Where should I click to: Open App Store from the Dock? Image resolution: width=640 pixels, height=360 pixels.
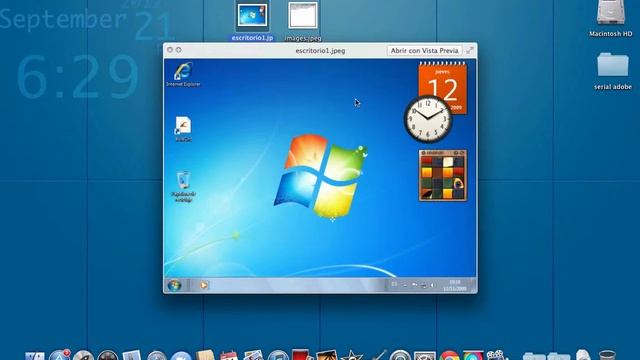[60, 356]
